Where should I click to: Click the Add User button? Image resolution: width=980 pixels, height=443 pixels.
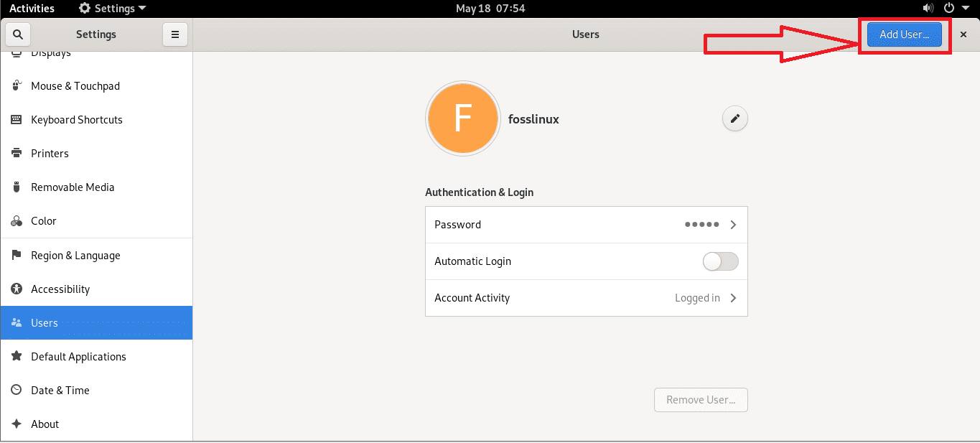click(x=903, y=34)
